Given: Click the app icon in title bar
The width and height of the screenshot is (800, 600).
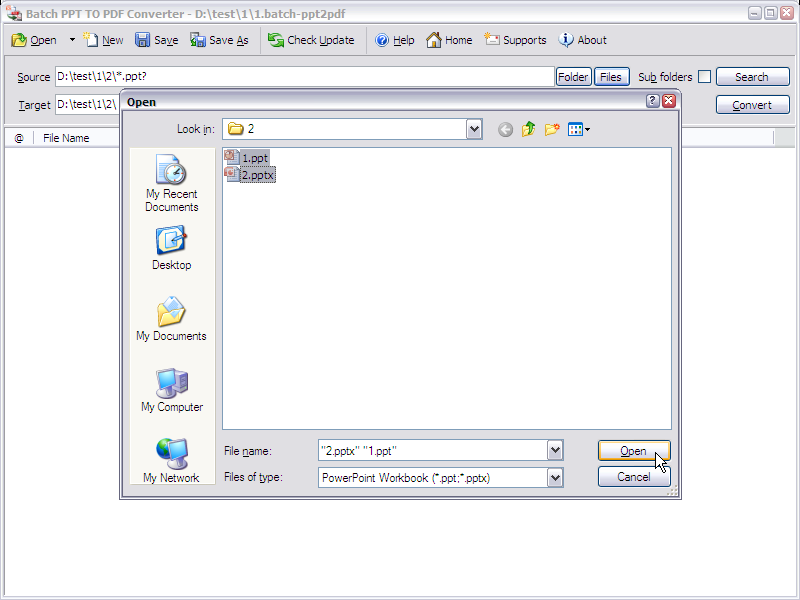Looking at the screenshot, I should coord(14,13).
